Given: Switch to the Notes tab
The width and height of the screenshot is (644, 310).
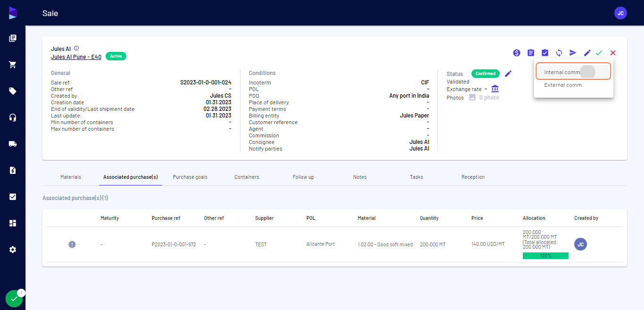Looking at the screenshot, I should [x=360, y=177].
